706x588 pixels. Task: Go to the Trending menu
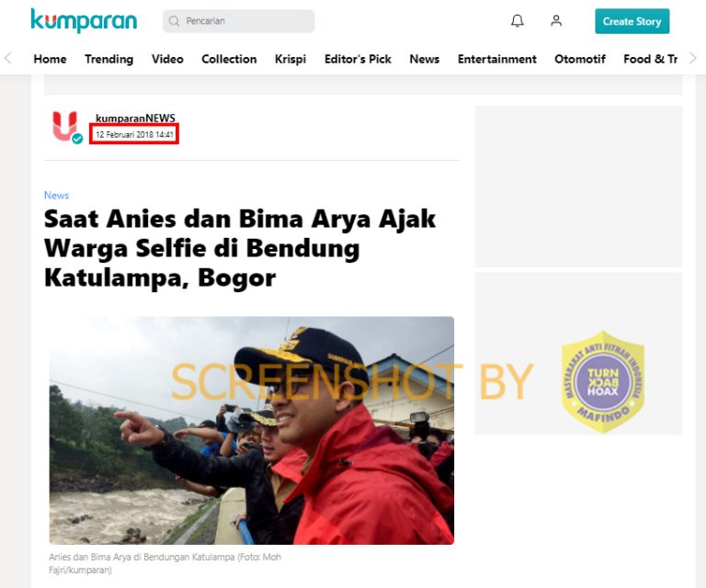coord(109,59)
